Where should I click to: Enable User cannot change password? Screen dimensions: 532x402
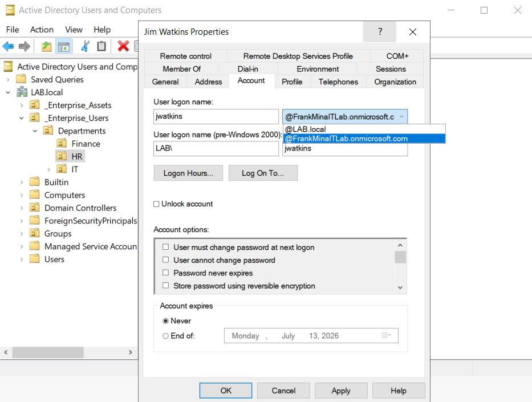pyautogui.click(x=165, y=260)
